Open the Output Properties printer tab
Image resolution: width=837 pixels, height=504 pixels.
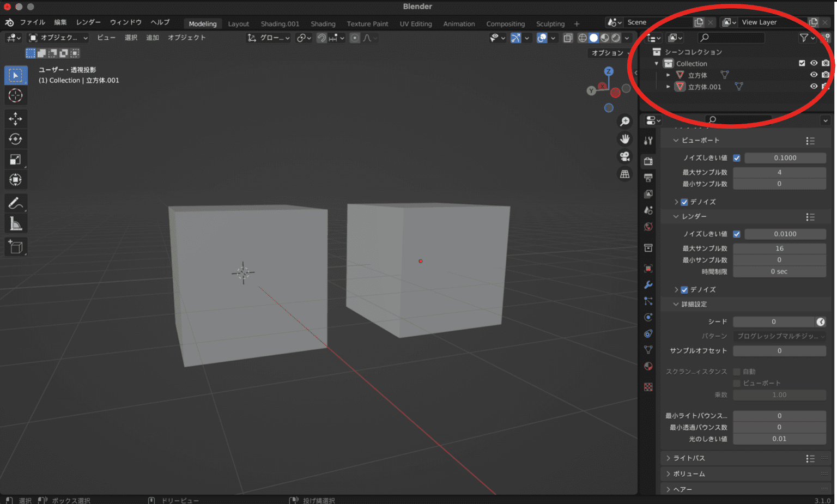648,177
